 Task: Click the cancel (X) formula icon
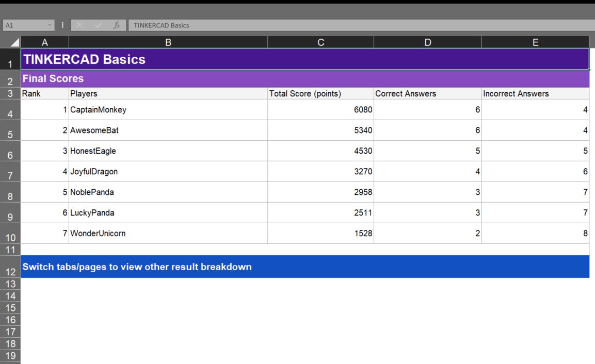[79, 25]
